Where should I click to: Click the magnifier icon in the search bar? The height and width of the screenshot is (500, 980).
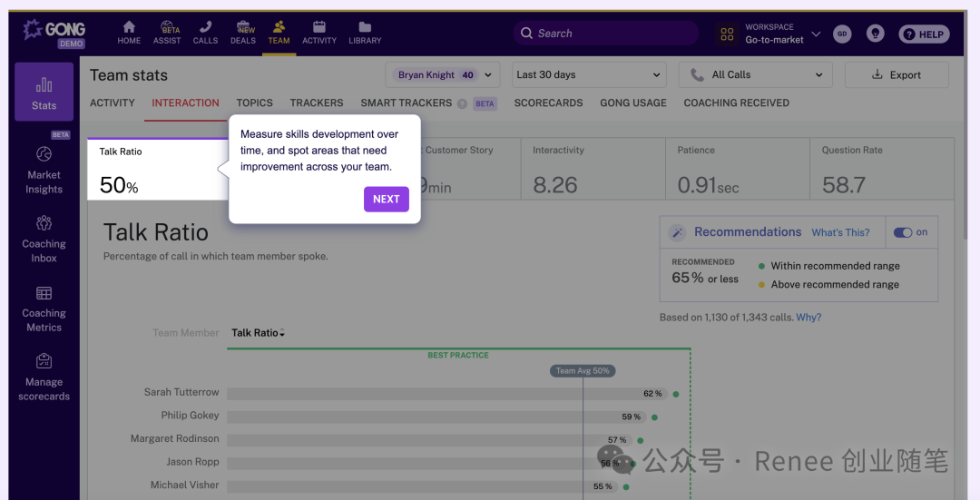pyautogui.click(x=526, y=34)
